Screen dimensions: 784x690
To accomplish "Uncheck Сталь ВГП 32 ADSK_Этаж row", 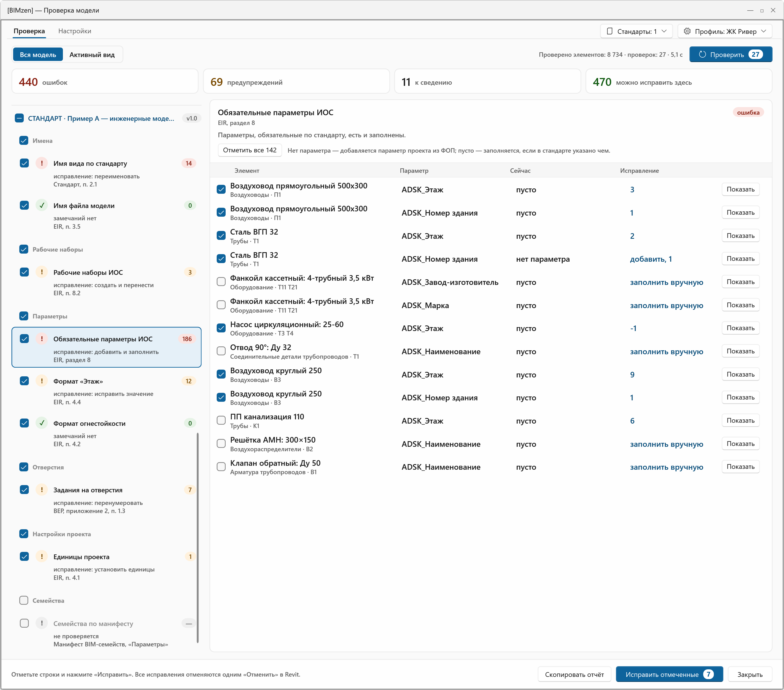I will (221, 235).
